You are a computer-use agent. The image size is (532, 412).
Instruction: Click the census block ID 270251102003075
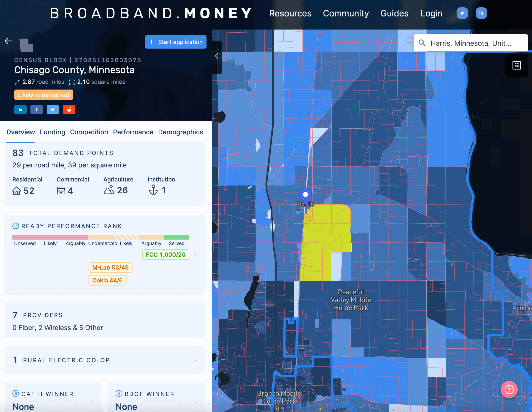pos(108,60)
